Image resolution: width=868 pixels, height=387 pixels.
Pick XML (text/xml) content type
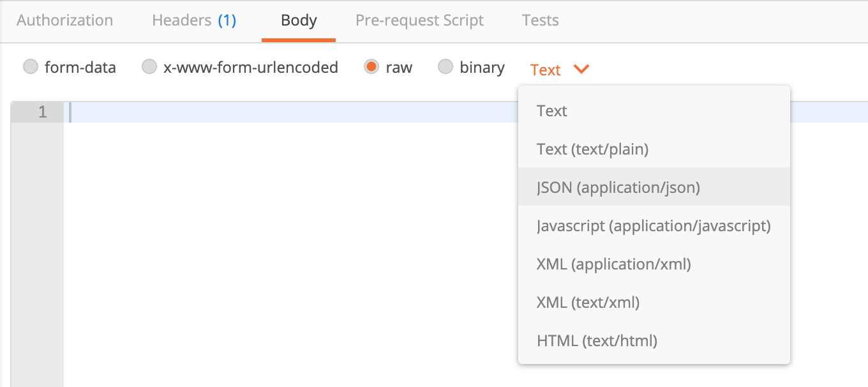pyautogui.click(x=588, y=303)
